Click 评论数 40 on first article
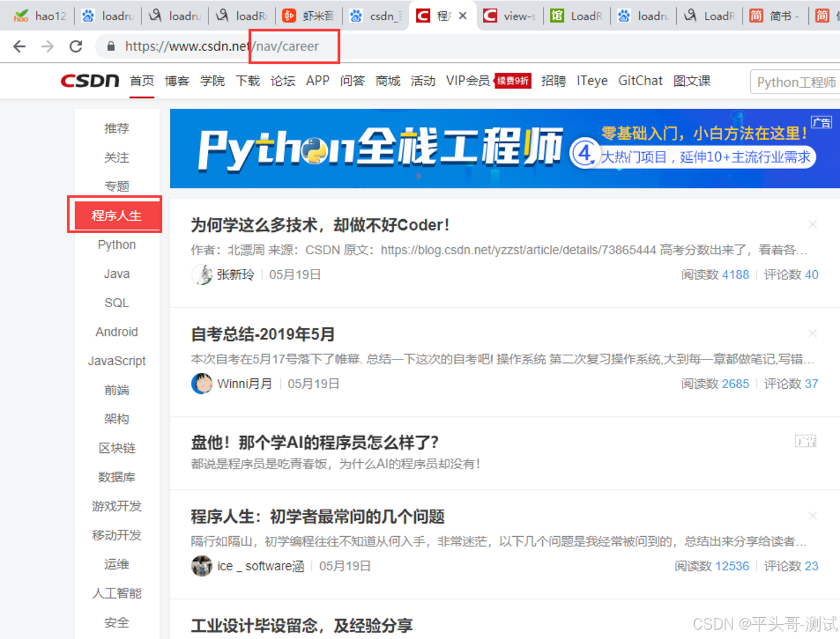This screenshot has width=840, height=639. coord(791,274)
